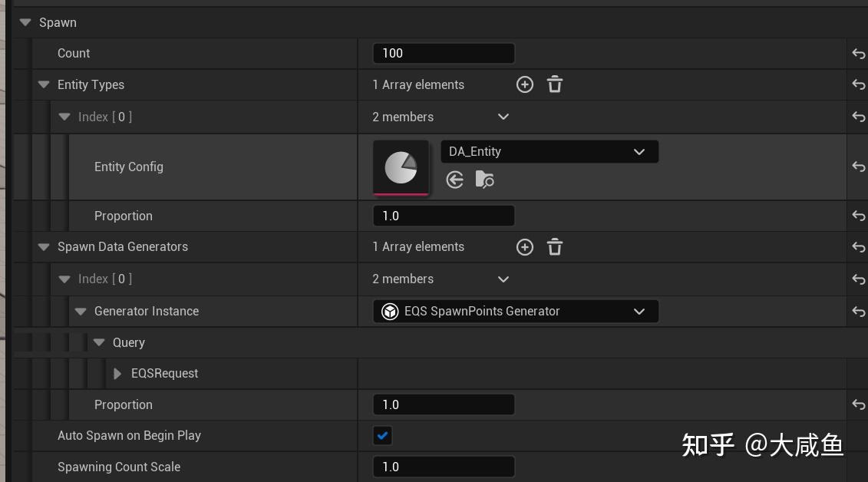The width and height of the screenshot is (868, 482).
Task: Browse to DA_Entity in Content Browser
Action: [484, 180]
